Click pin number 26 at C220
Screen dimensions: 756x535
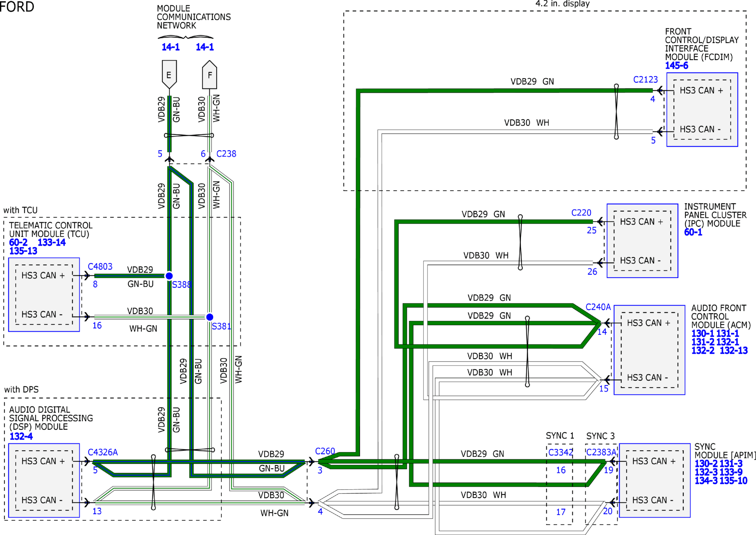pos(592,272)
